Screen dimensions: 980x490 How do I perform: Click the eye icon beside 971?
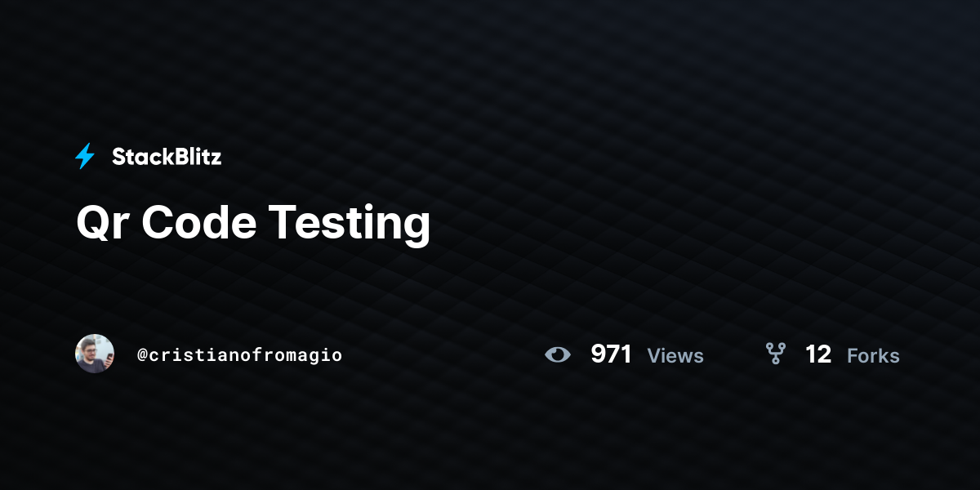(558, 354)
